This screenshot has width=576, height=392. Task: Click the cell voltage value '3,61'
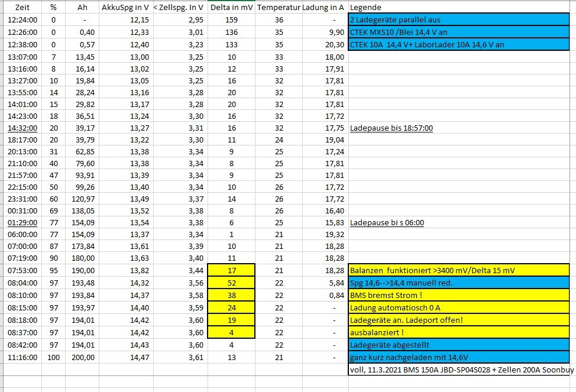coord(180,358)
